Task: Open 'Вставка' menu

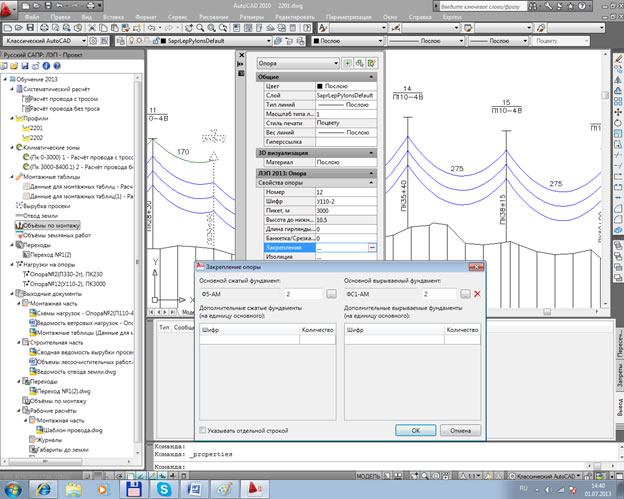Action: coord(113,17)
